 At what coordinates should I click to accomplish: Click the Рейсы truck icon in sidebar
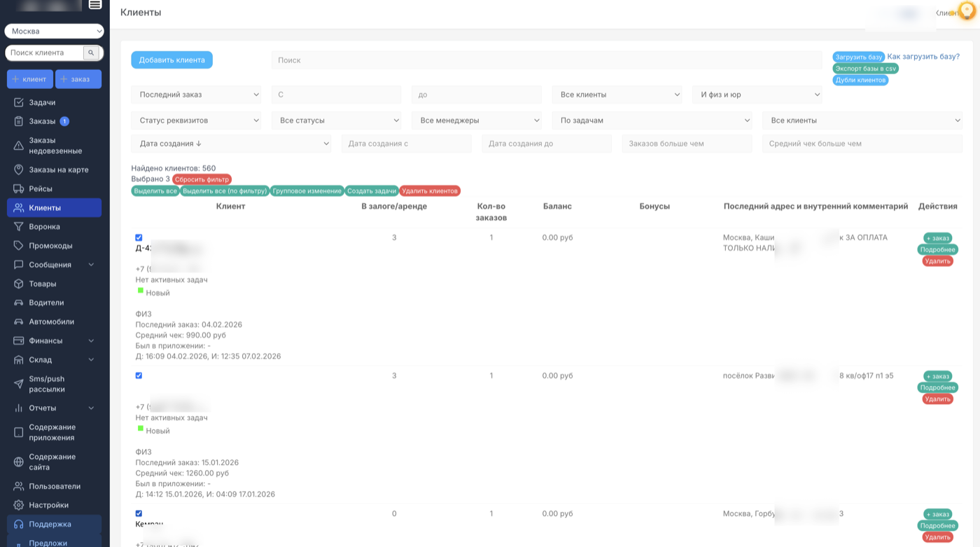(x=19, y=189)
